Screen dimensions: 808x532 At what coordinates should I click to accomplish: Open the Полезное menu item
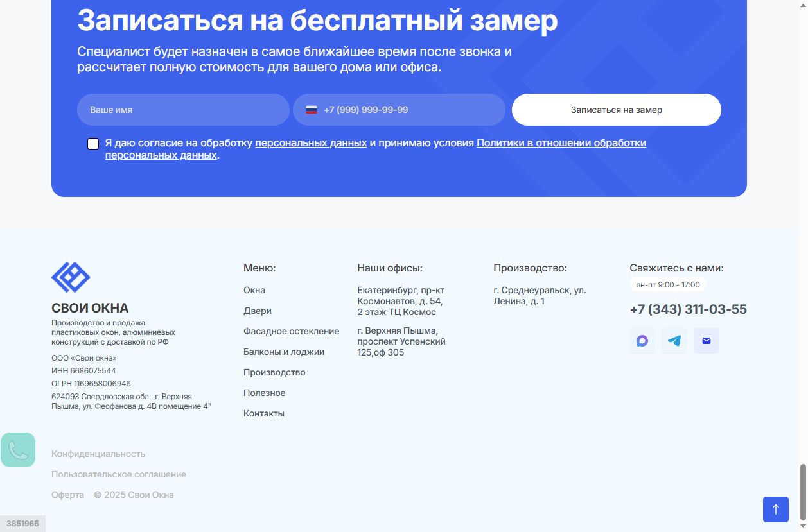(x=265, y=393)
